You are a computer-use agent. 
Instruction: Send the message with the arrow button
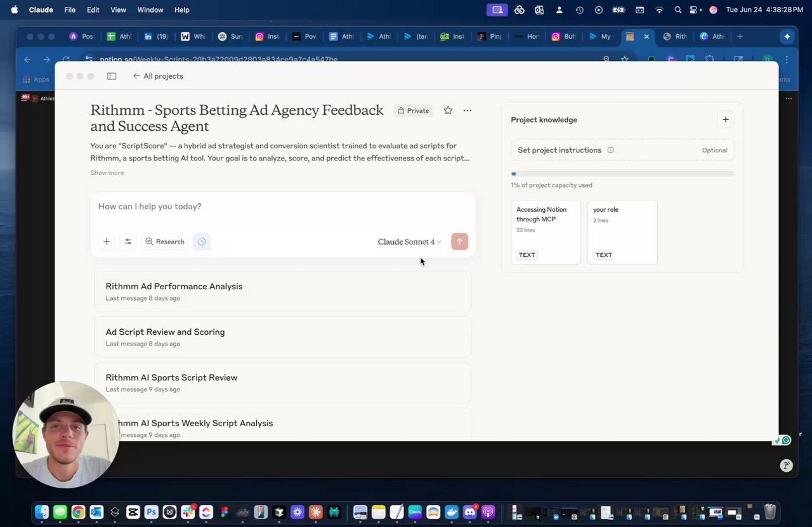(459, 242)
